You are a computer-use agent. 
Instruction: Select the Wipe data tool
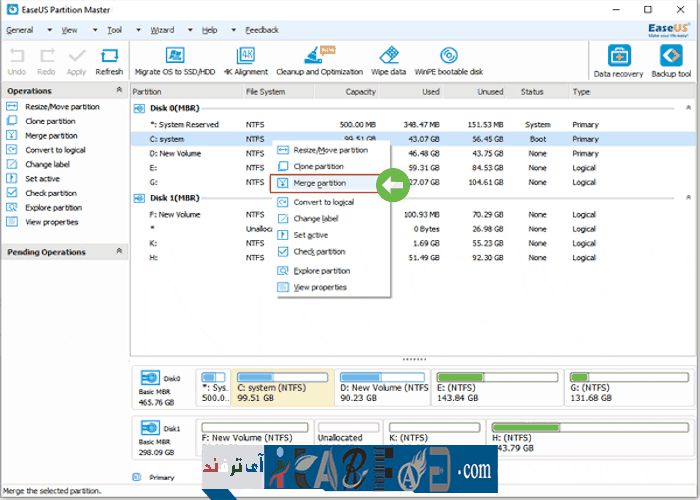pyautogui.click(x=388, y=59)
